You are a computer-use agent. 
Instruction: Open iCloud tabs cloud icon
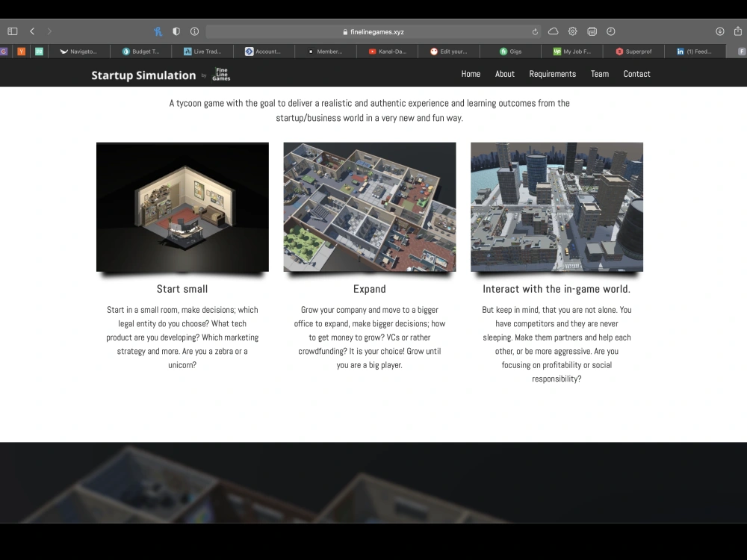[x=553, y=31]
